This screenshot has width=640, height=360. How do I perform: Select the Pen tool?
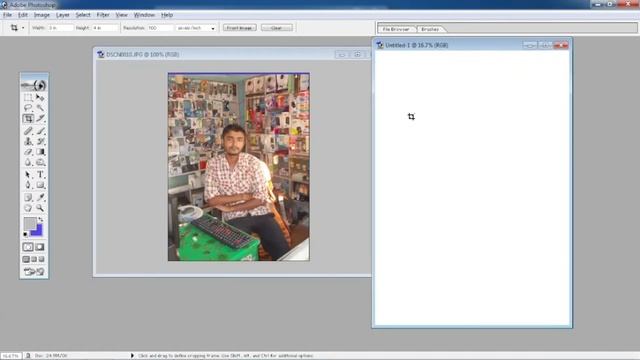pos(28,185)
